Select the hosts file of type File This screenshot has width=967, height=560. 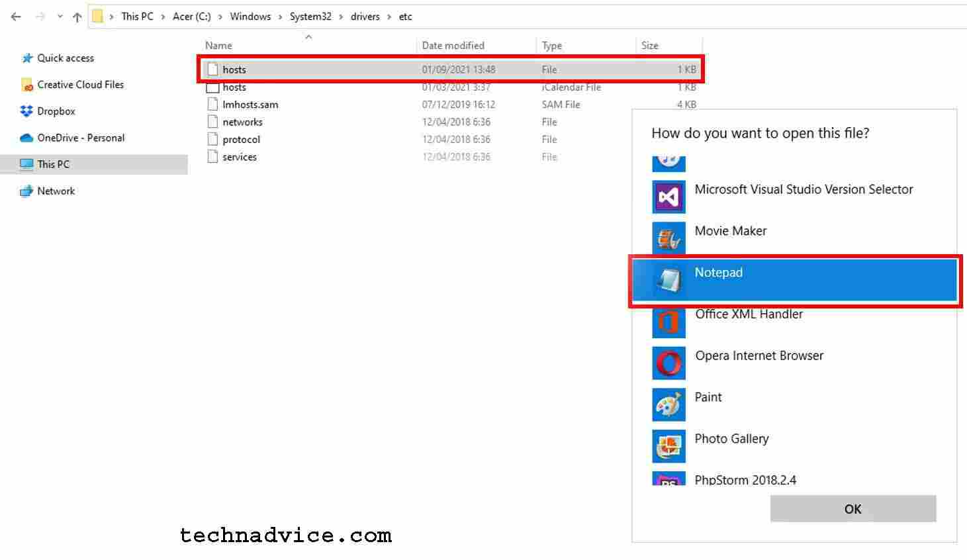coord(450,70)
